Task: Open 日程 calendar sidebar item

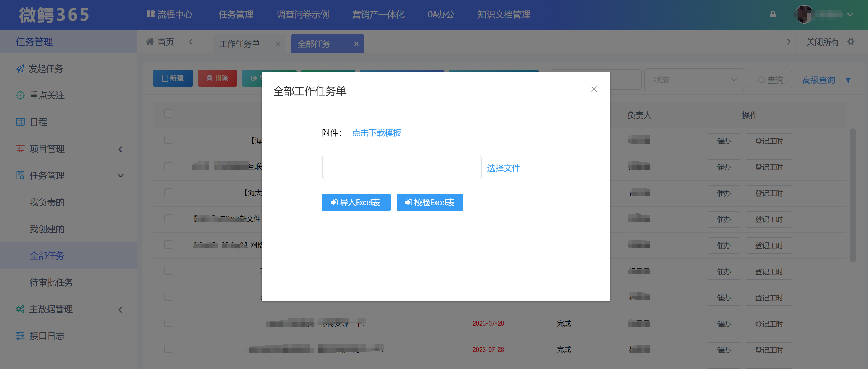Action: 38,122
